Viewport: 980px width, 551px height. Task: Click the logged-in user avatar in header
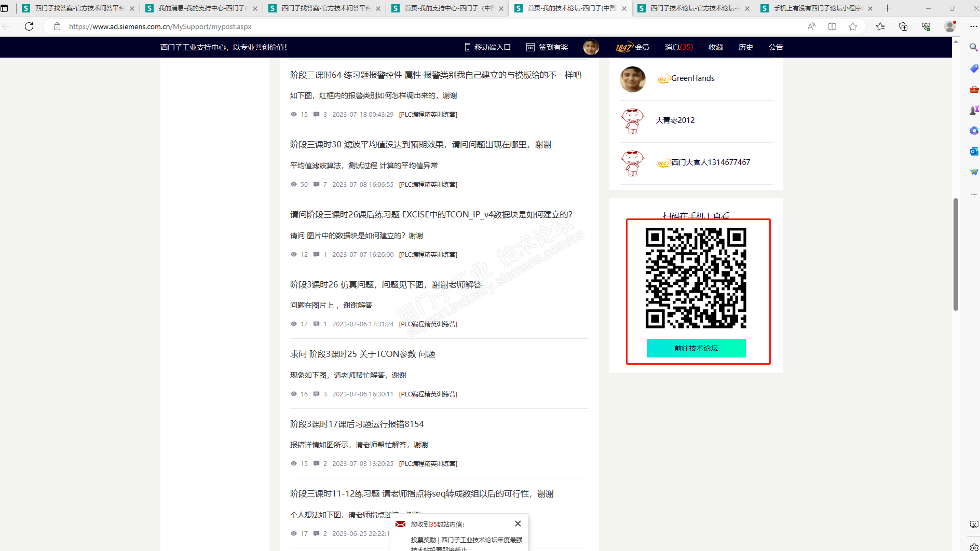point(591,47)
